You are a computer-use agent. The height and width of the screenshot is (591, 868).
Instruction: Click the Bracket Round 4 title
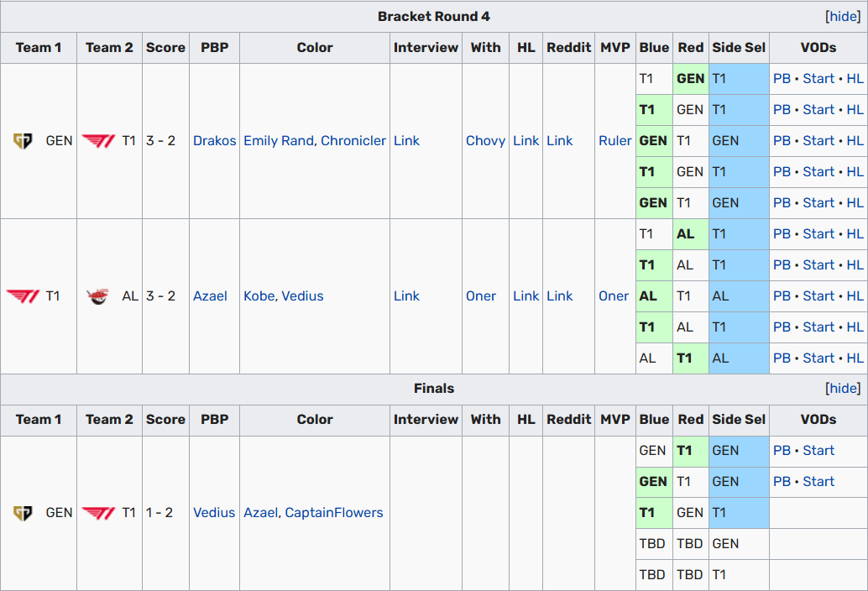433,17
